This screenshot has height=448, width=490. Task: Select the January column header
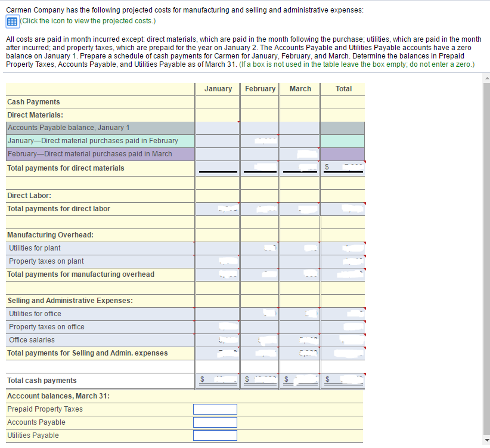[x=218, y=89]
